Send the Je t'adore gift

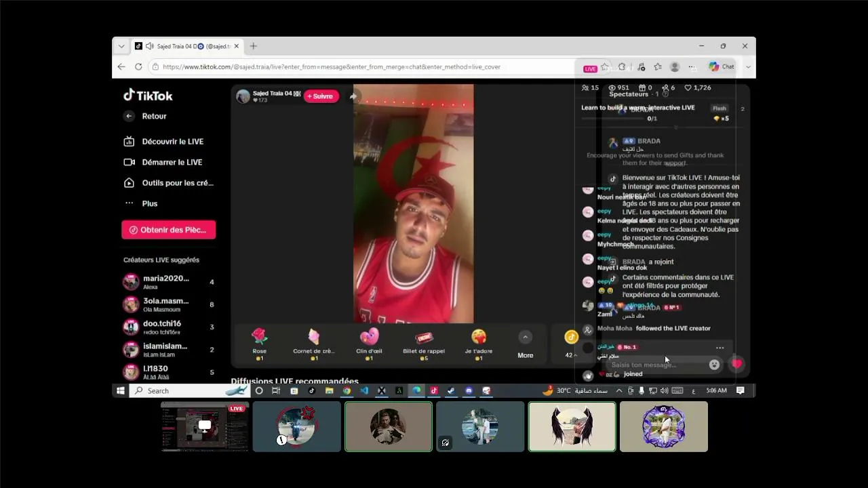click(479, 344)
